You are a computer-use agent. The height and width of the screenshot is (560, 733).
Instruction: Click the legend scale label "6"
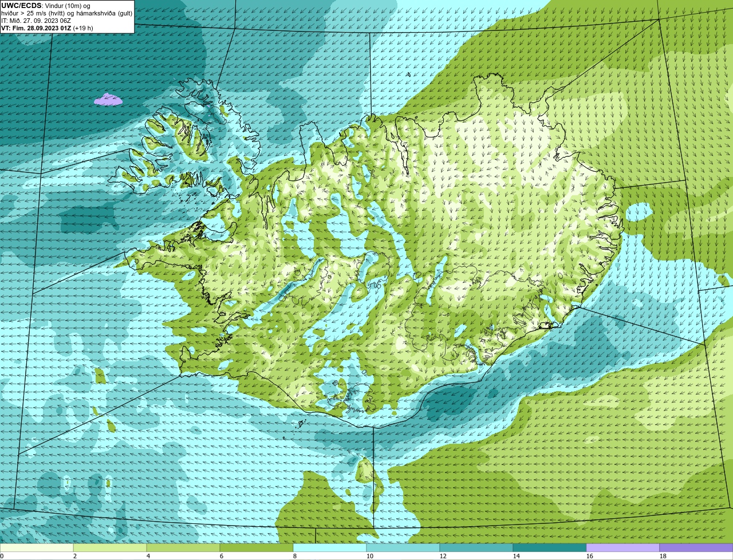pyautogui.click(x=222, y=556)
